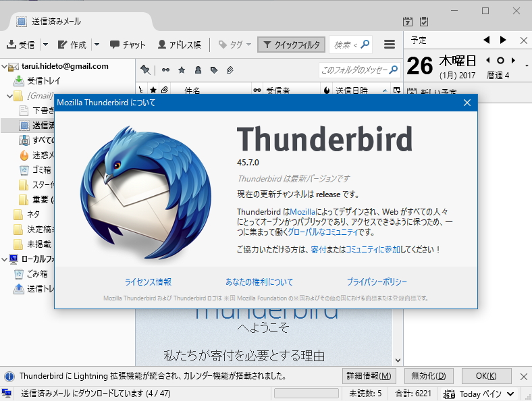Click the download progress bar

(307, 394)
